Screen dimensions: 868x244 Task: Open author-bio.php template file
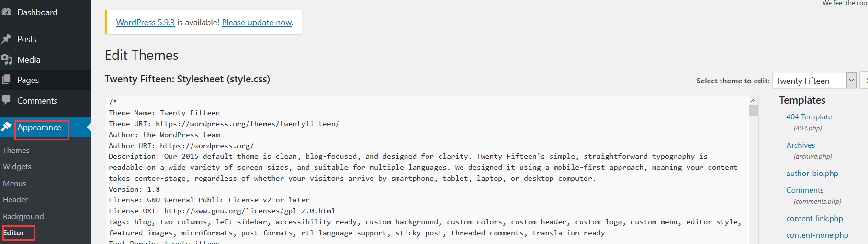(x=812, y=173)
